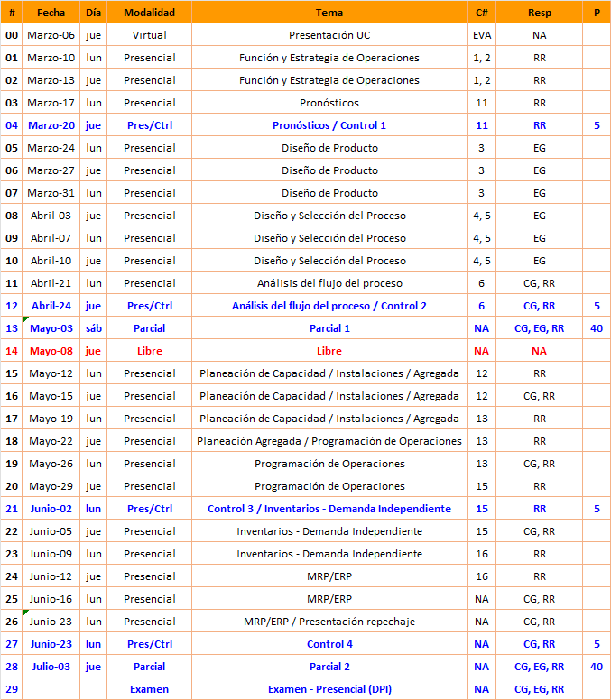Click the 'Junio-09' date cell
This screenshot has height=700, width=611.
point(51,554)
